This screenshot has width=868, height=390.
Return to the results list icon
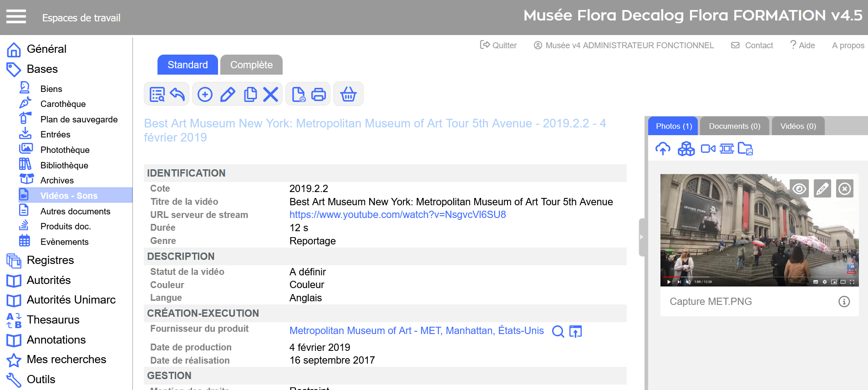pyautogui.click(x=157, y=94)
